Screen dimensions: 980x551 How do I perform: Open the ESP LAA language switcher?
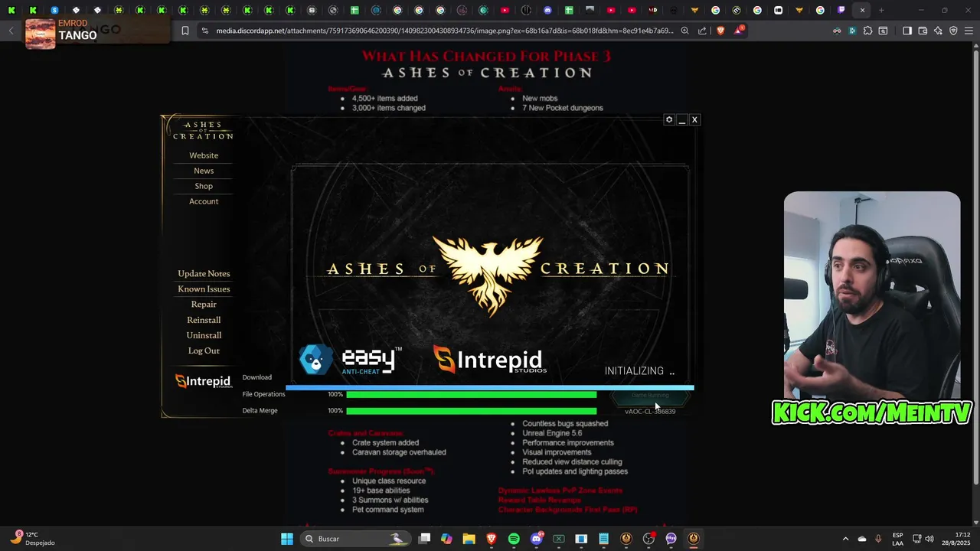tap(897, 539)
